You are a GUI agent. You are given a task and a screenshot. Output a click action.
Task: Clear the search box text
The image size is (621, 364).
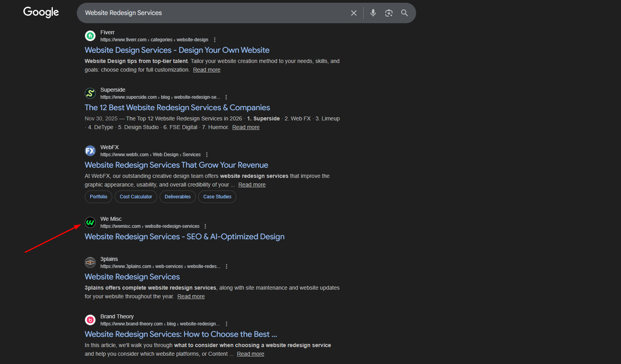353,13
